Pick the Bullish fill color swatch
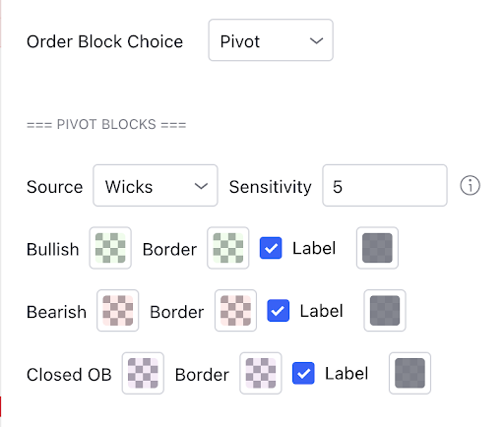The image size is (504, 427). [x=110, y=248]
